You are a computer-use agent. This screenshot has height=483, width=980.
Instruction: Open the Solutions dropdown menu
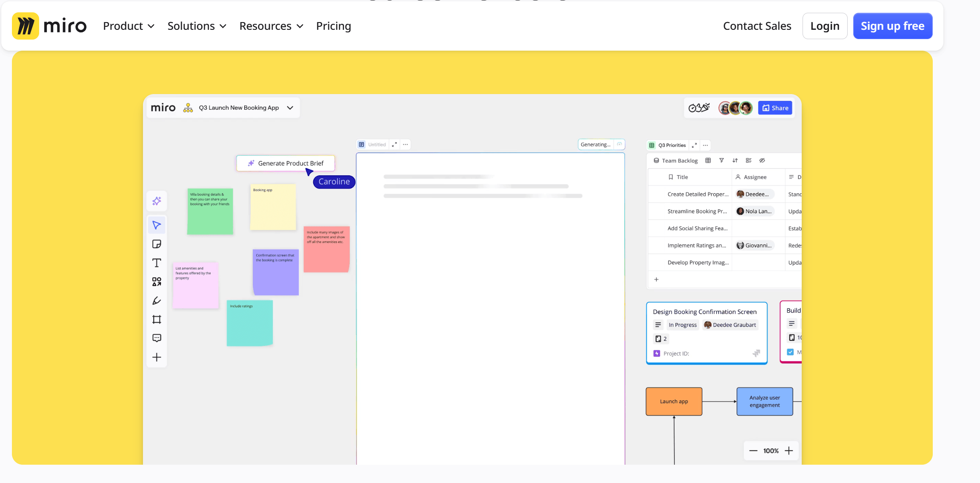pyautogui.click(x=197, y=26)
